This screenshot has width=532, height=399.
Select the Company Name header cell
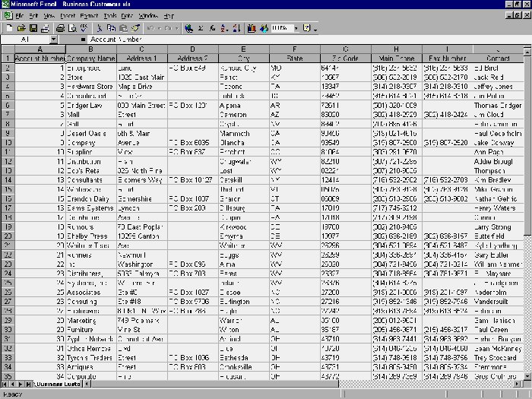click(91, 59)
